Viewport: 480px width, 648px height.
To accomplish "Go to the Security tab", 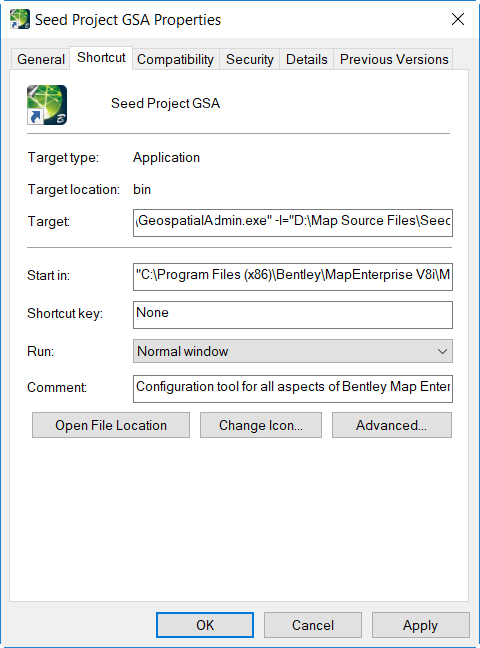I will coord(249,59).
